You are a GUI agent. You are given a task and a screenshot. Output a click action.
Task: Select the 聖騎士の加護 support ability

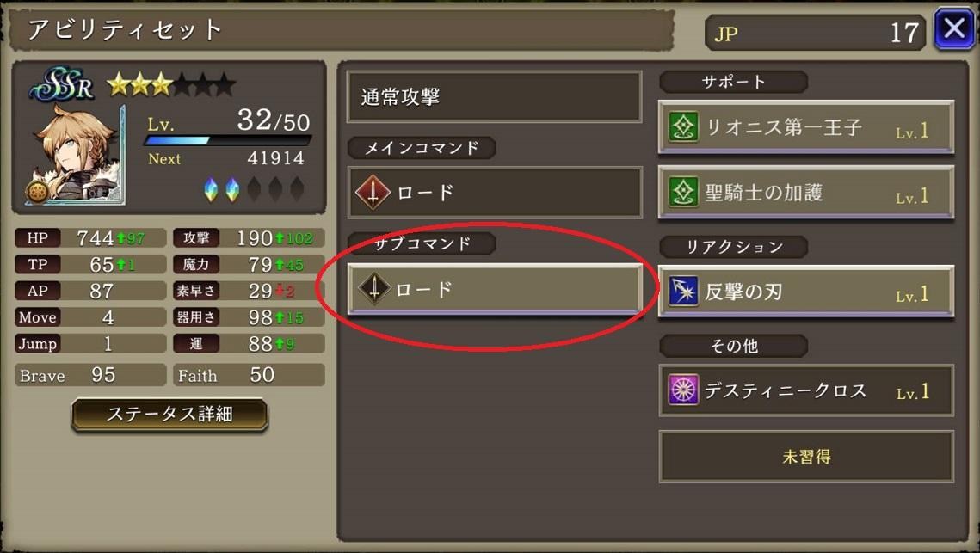coord(806,193)
